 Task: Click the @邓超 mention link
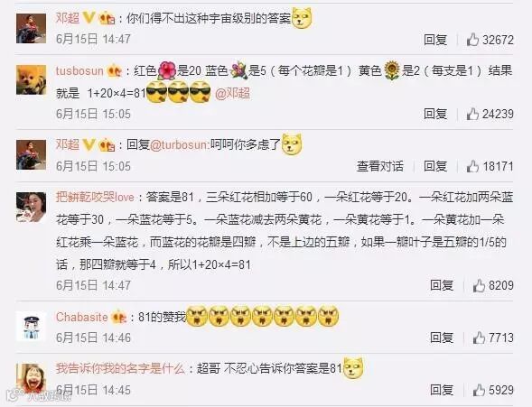click(232, 94)
